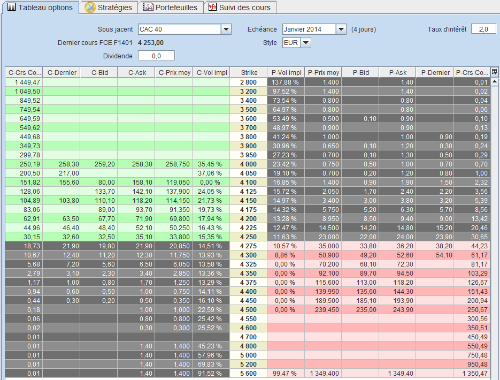Click strike cell 4 325
Viewport: 500px width, 380px height.
coord(248,264)
